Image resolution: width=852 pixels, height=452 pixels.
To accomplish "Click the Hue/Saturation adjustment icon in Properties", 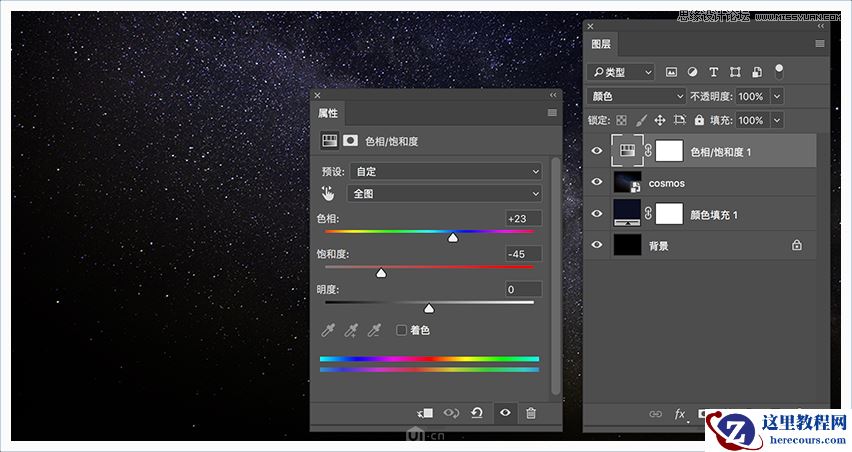I will click(329, 141).
